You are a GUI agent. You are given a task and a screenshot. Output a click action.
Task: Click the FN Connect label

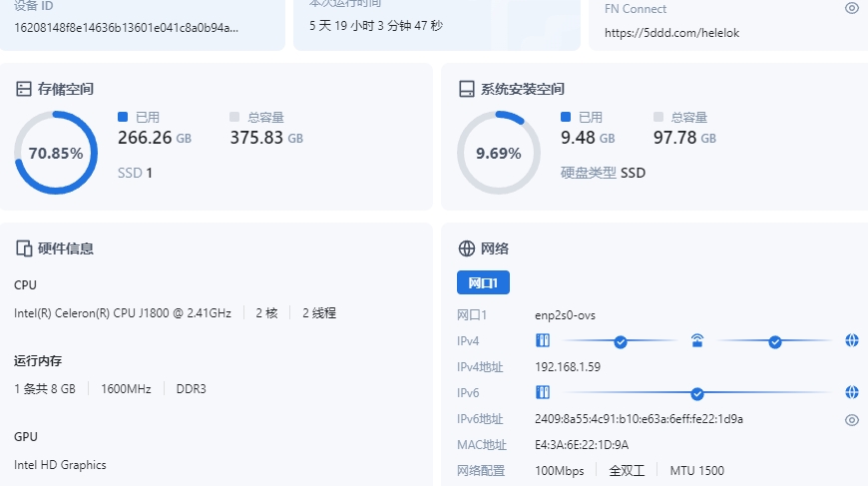click(636, 9)
